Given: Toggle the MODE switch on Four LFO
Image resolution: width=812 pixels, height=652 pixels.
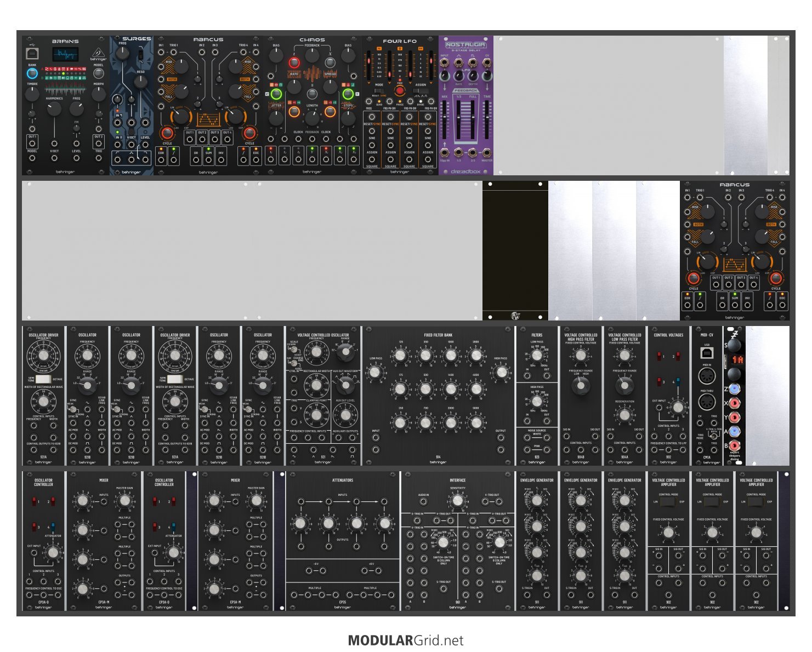Looking at the screenshot, I should (379, 91).
